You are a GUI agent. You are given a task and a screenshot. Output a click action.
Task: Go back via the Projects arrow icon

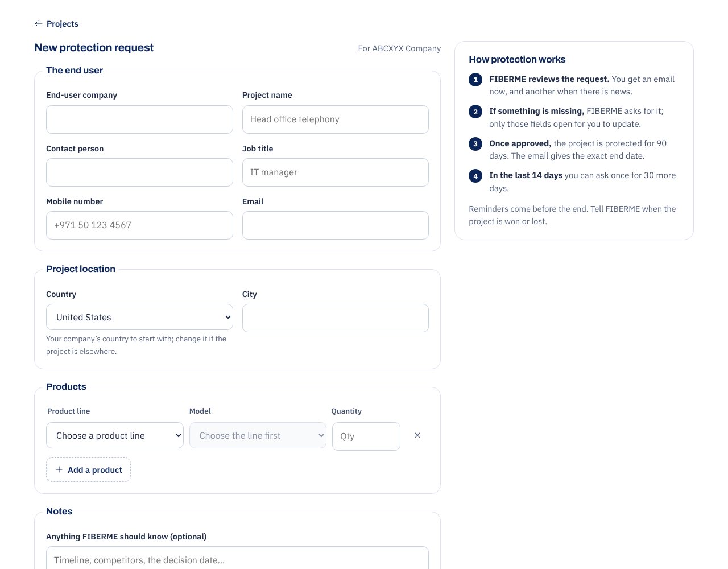[x=38, y=24]
